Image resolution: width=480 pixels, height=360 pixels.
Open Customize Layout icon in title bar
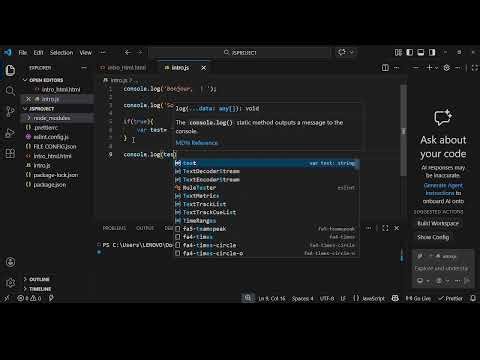coord(398,52)
